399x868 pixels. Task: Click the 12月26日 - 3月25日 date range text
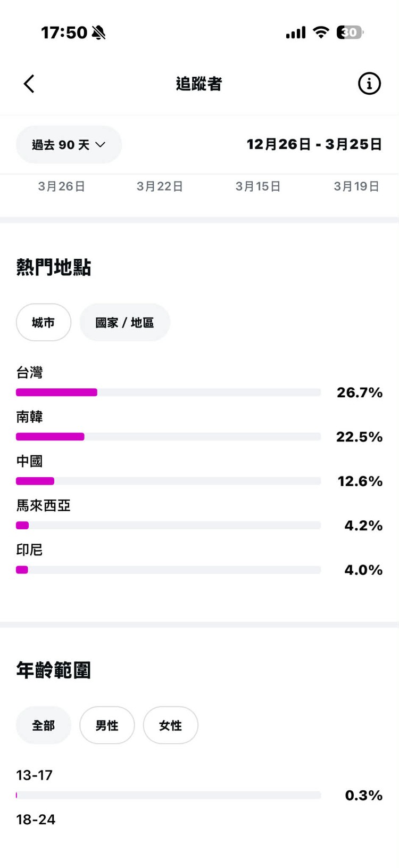314,144
